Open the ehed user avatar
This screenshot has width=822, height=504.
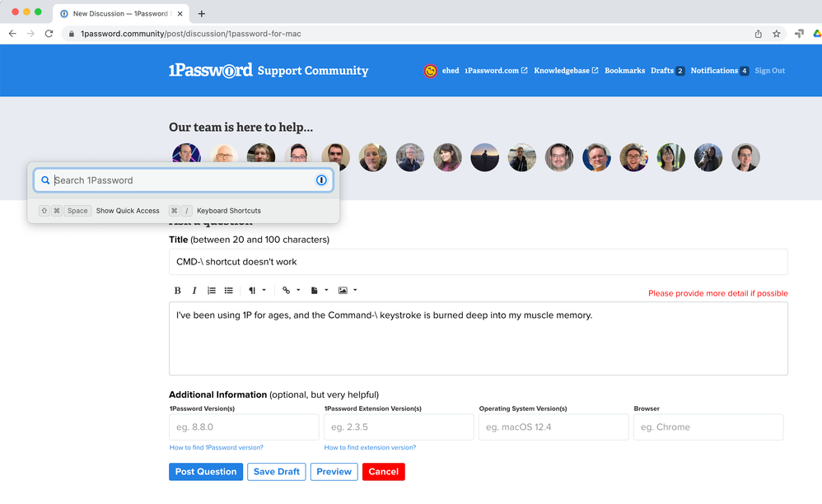(431, 71)
